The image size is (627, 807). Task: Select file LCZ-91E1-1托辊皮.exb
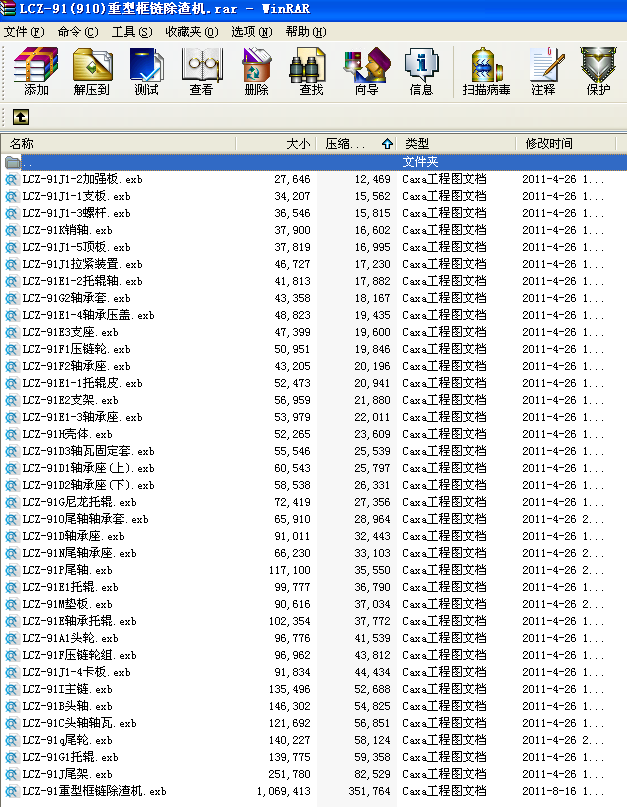(x=82, y=383)
